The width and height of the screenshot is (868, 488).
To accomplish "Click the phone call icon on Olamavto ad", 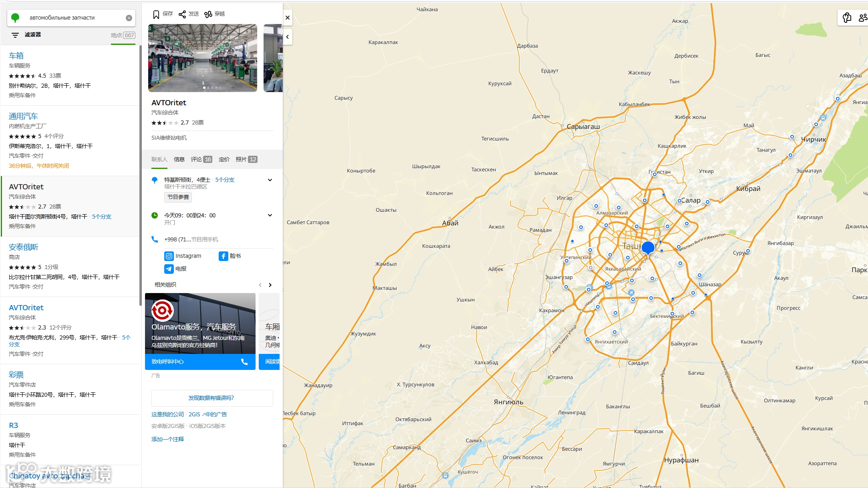I will coord(244,362).
